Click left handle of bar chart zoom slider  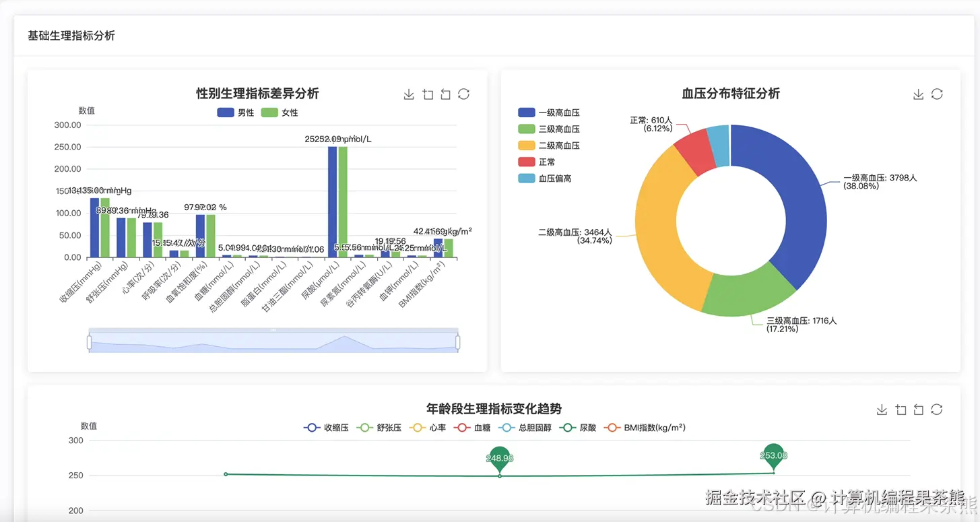click(x=89, y=343)
